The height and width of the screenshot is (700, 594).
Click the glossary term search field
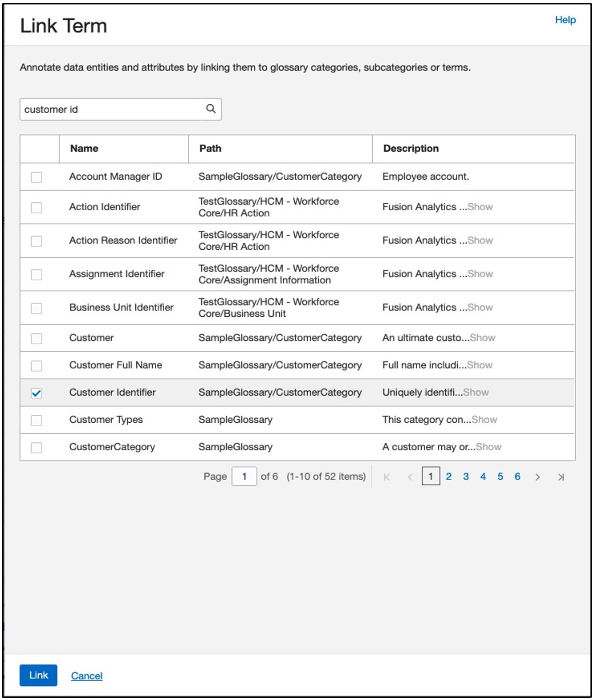coord(111,109)
